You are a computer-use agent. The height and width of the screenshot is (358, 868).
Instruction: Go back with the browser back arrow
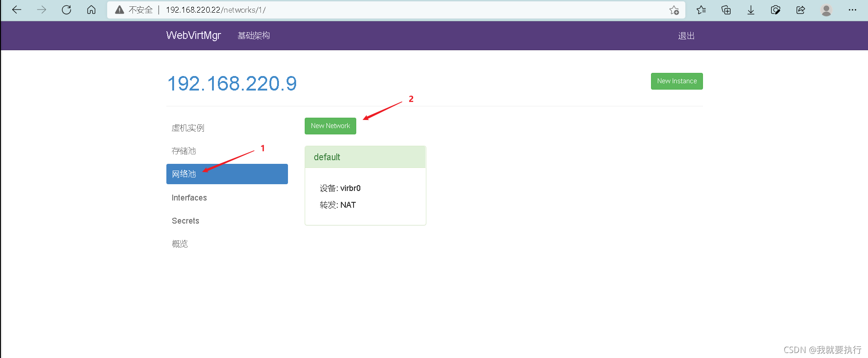[x=17, y=10]
